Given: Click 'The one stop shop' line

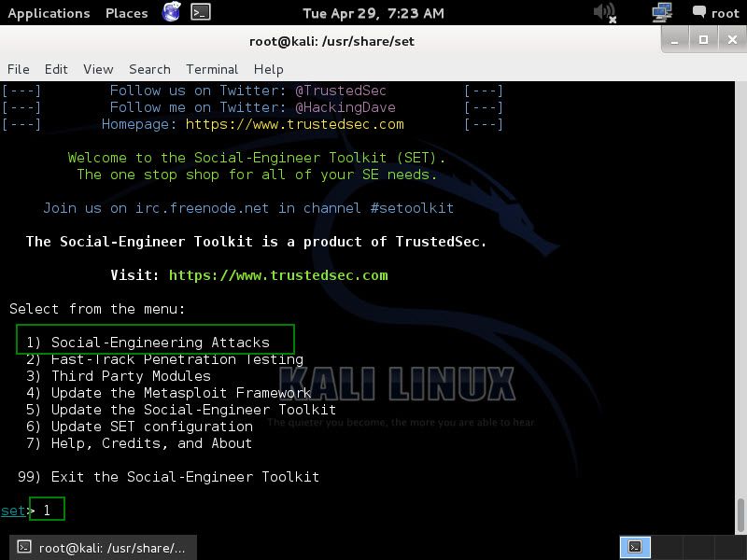Looking at the screenshot, I should (x=257, y=175).
